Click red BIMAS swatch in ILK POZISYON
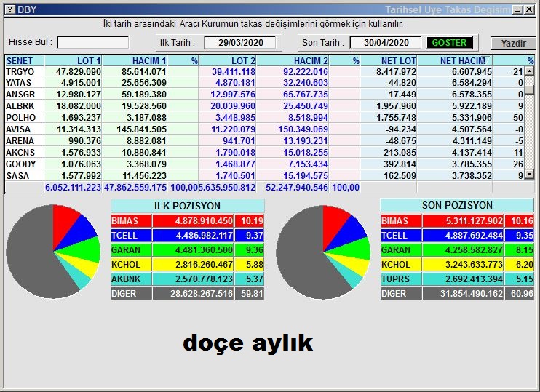This screenshot has width=540, height=392. coord(131,220)
